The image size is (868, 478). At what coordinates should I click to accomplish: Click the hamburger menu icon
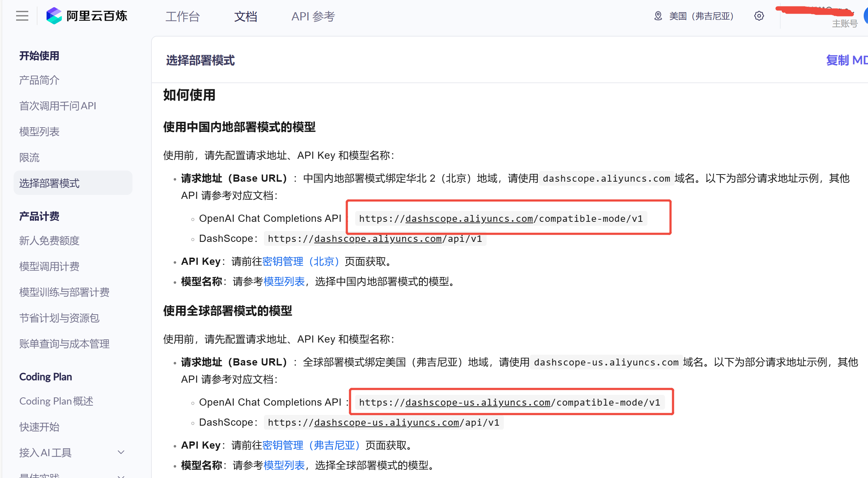(x=22, y=16)
